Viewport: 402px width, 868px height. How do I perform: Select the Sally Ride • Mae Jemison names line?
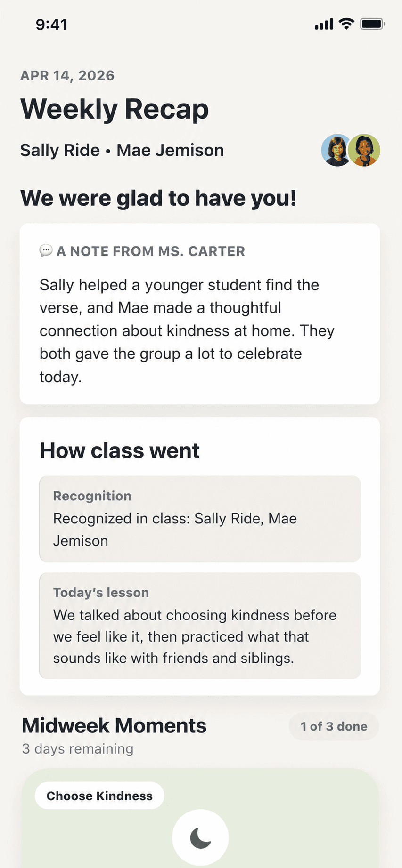point(122,150)
